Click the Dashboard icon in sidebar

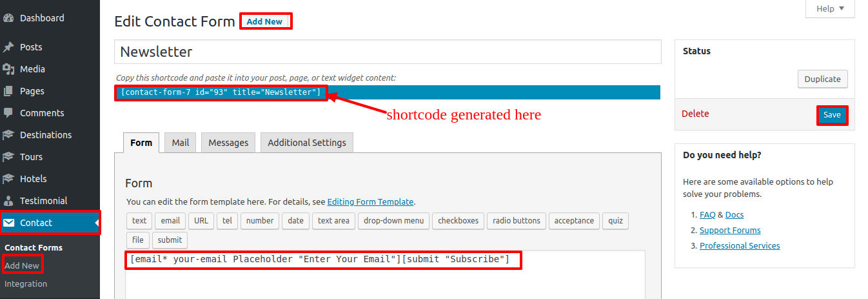tap(8, 18)
